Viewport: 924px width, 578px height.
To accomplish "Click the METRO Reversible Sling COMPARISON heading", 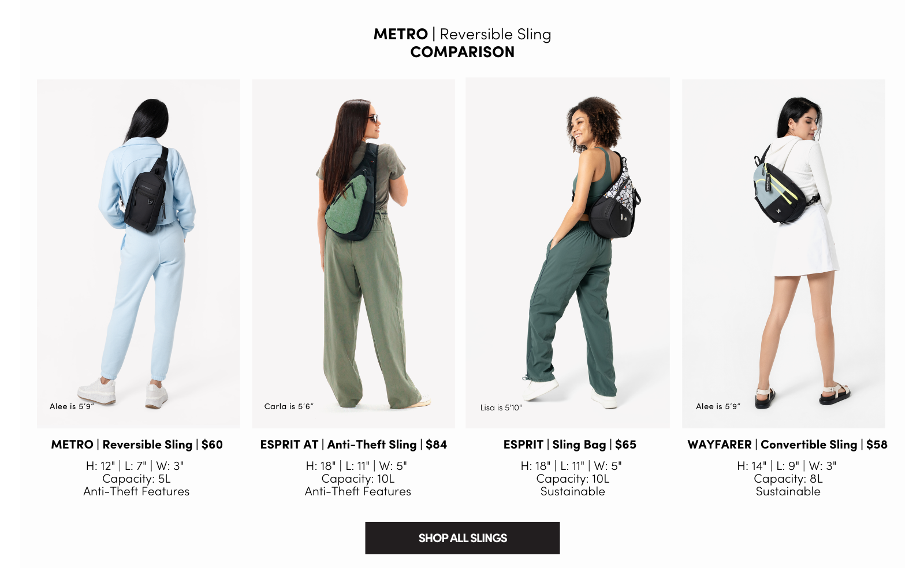I will [x=462, y=43].
